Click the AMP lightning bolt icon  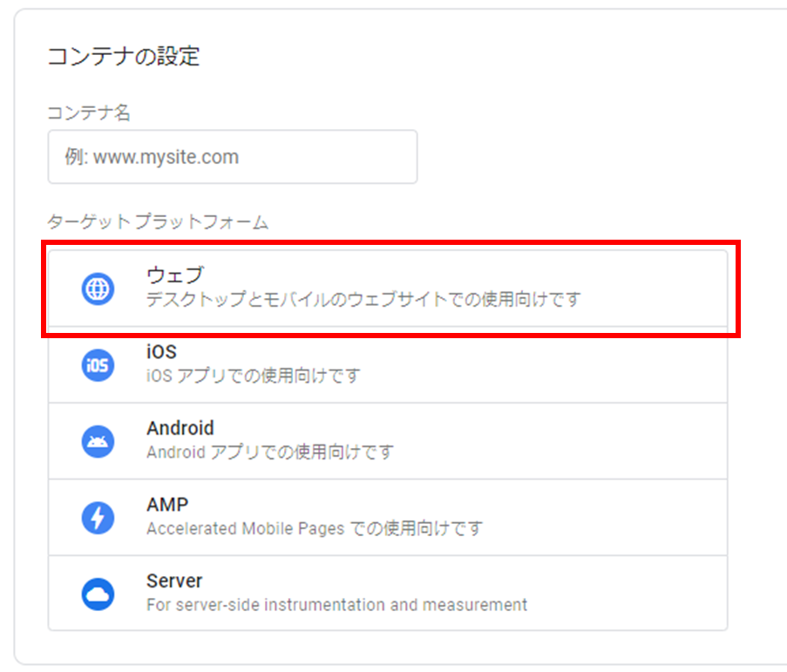(98, 518)
